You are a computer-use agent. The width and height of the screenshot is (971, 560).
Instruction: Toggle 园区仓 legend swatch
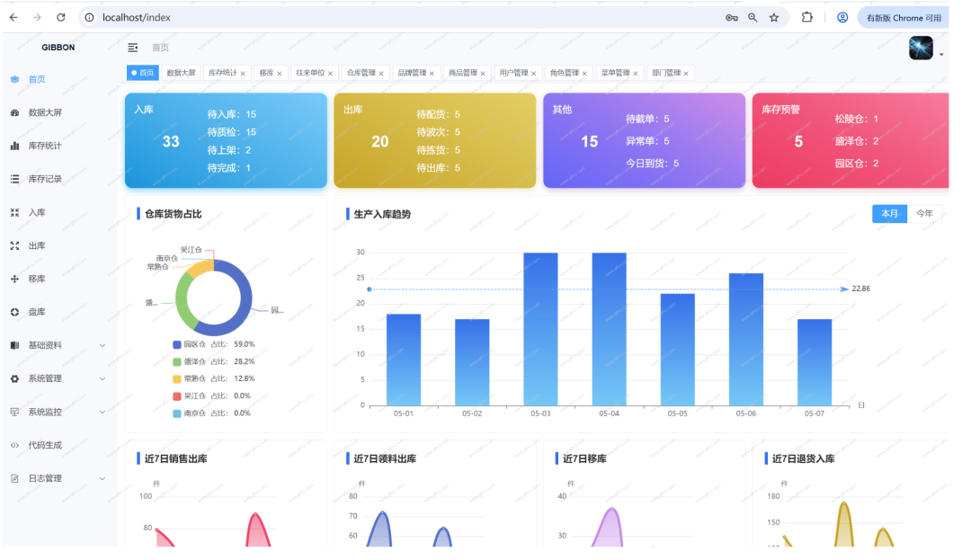pyautogui.click(x=177, y=344)
